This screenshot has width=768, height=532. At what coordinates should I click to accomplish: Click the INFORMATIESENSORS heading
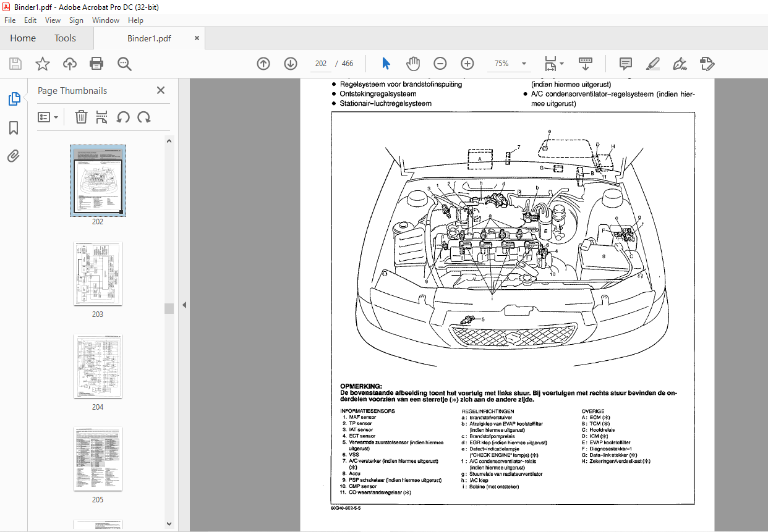pos(367,411)
